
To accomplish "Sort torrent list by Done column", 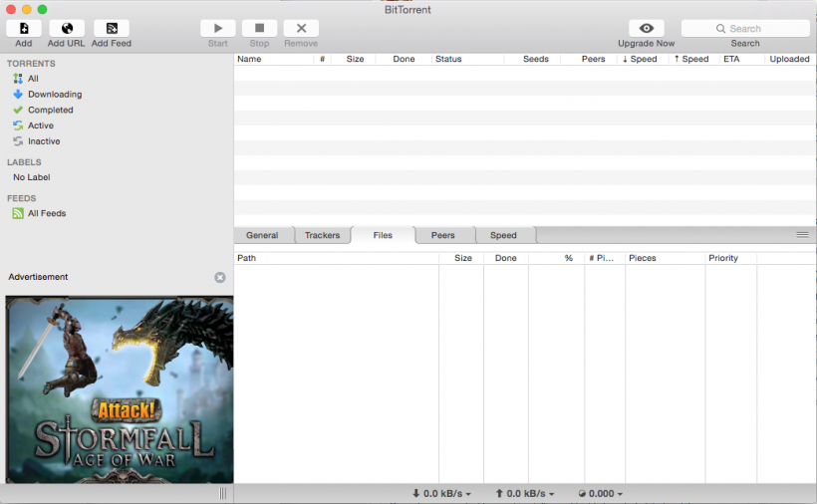I will (404, 59).
